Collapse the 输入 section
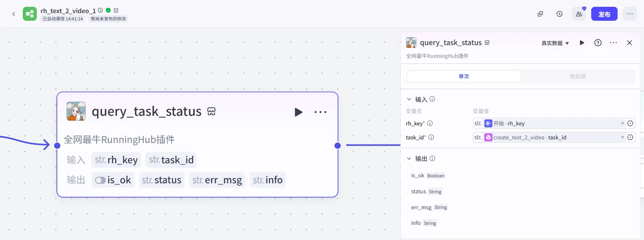644x240 pixels. tap(409, 99)
